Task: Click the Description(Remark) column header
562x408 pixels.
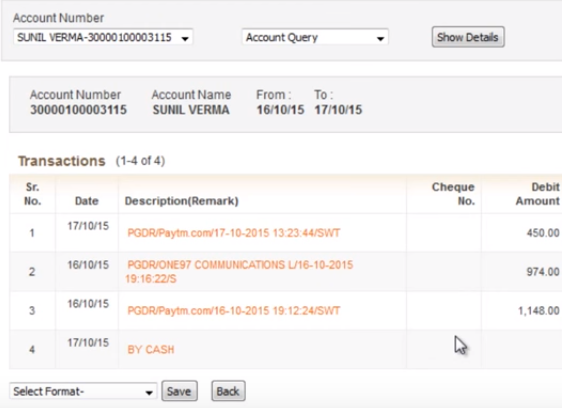Action: click(181, 201)
